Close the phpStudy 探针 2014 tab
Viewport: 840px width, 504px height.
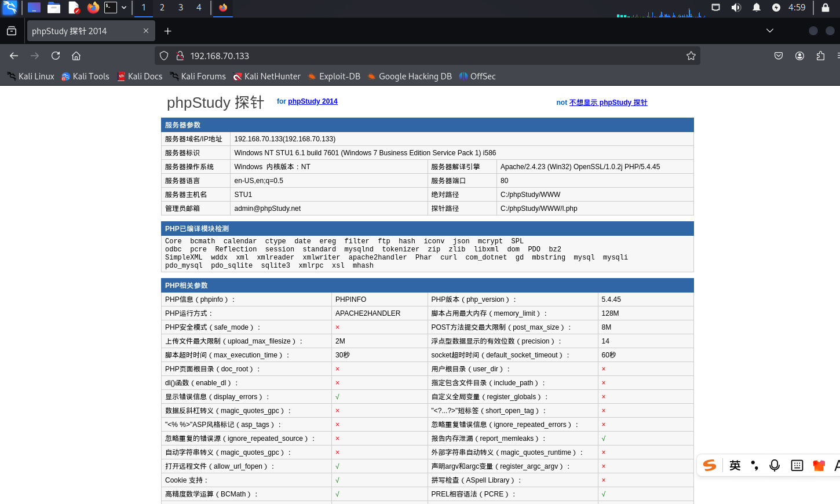146,31
